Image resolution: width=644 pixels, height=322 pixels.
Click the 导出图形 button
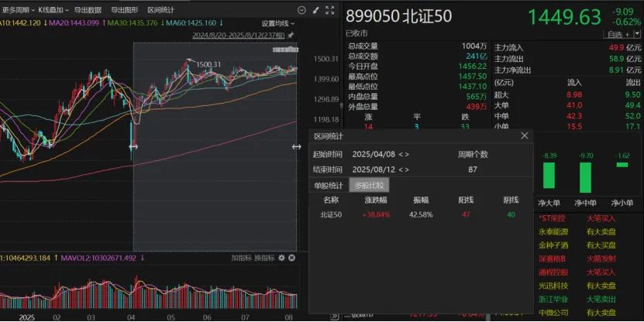click(124, 10)
